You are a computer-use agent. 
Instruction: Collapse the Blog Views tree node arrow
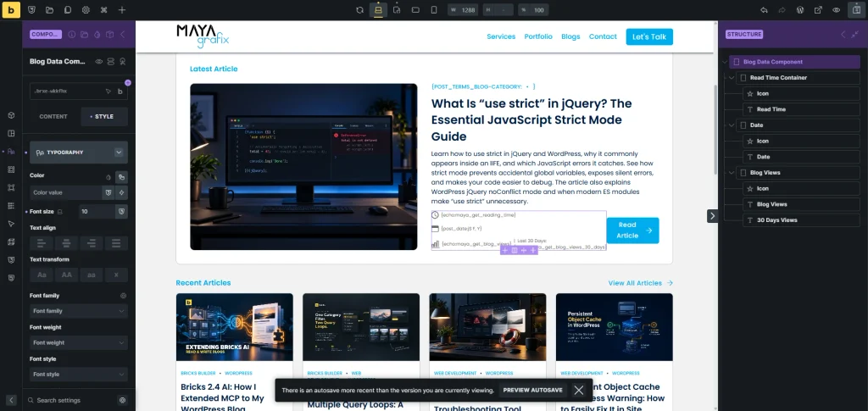(x=732, y=173)
